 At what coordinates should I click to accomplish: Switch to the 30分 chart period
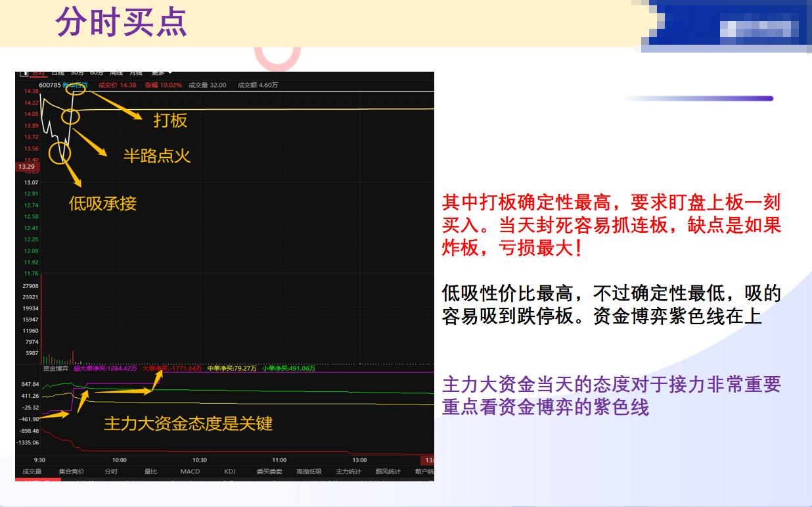click(77, 73)
